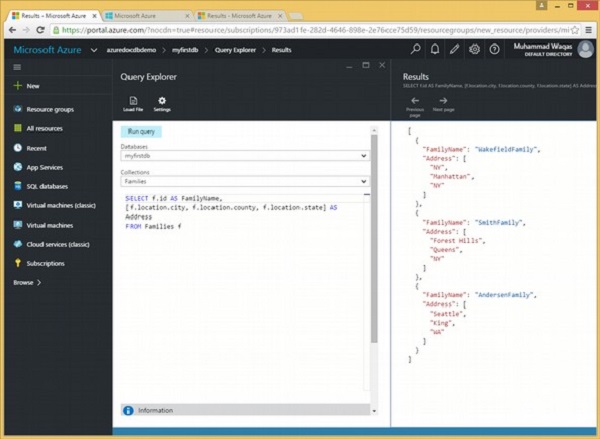600x439 pixels.
Task: Click the Load File icon
Action: point(133,99)
